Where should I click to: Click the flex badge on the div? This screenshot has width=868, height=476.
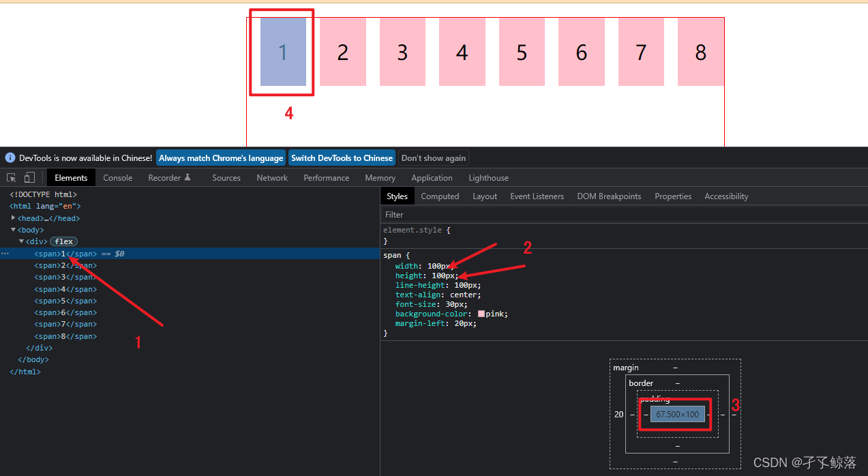pyautogui.click(x=64, y=241)
